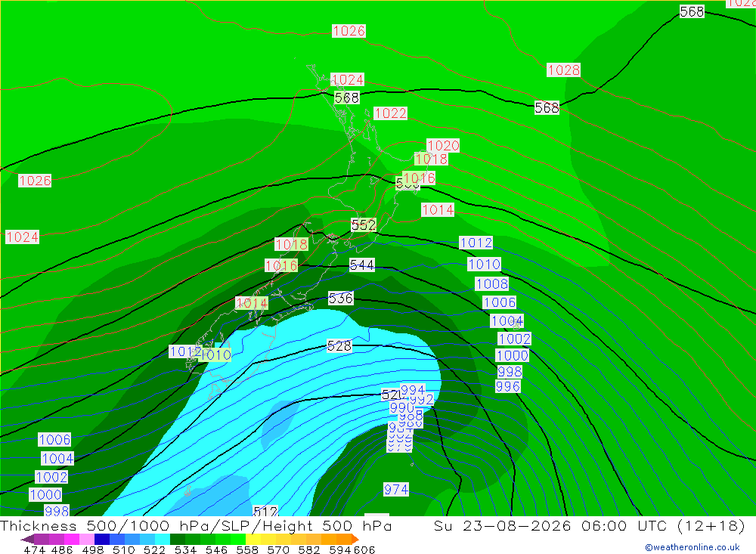Image resolution: width=756 pixels, height=554 pixels.
Task: Click the black 552 height contour label
Action: pos(364,224)
